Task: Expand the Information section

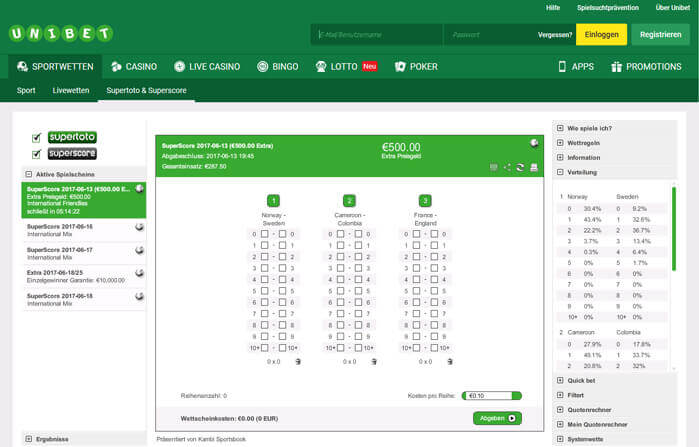Action: tap(560, 157)
